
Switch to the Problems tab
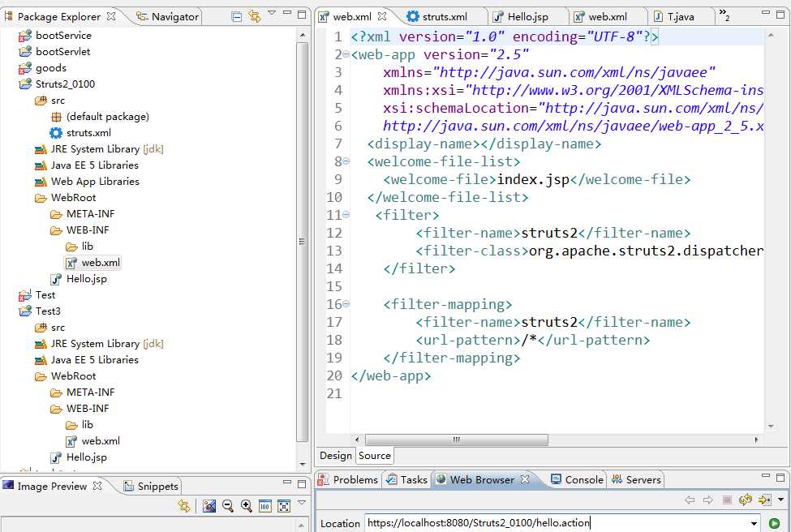pos(348,479)
